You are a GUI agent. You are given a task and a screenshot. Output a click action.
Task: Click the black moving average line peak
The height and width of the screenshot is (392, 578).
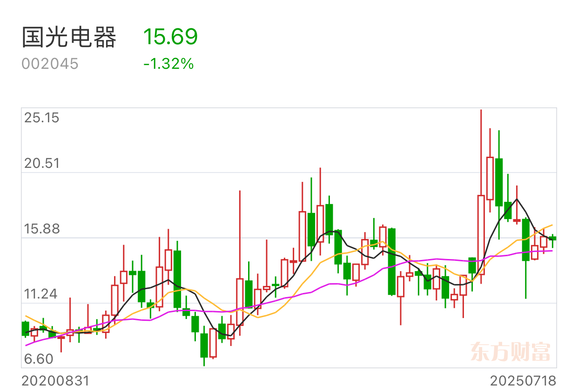click(x=517, y=199)
